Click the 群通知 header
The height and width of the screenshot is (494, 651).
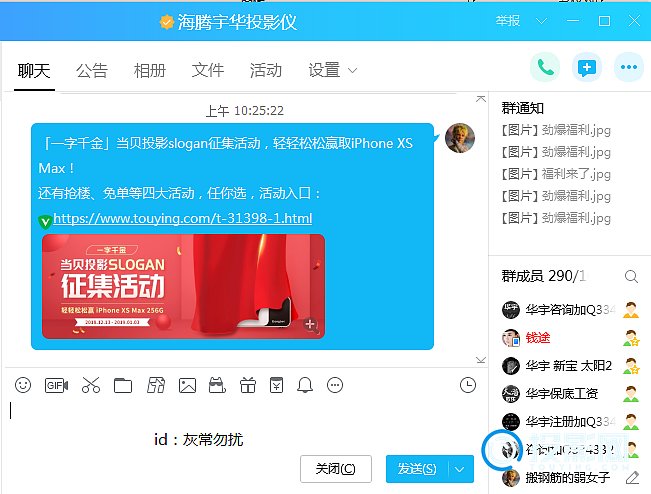click(523, 108)
